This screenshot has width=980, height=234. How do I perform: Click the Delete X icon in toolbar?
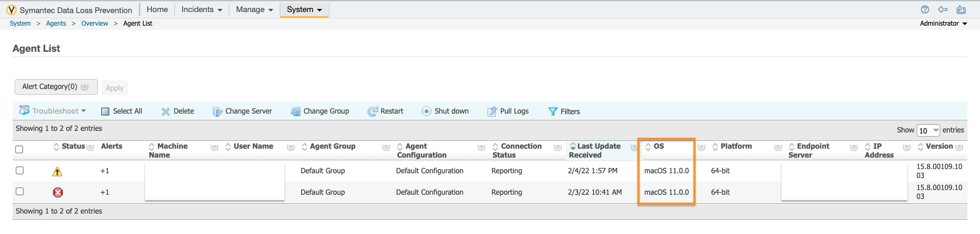[166, 112]
